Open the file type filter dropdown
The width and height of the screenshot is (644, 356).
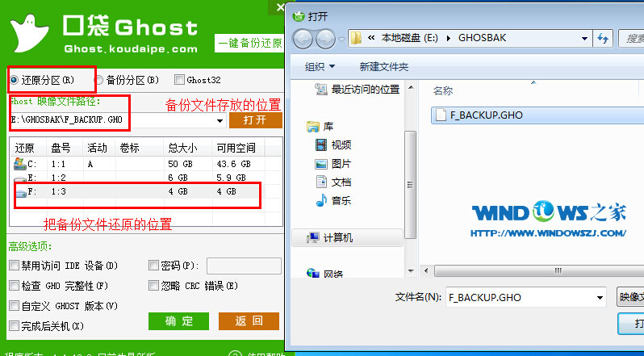click(630, 297)
